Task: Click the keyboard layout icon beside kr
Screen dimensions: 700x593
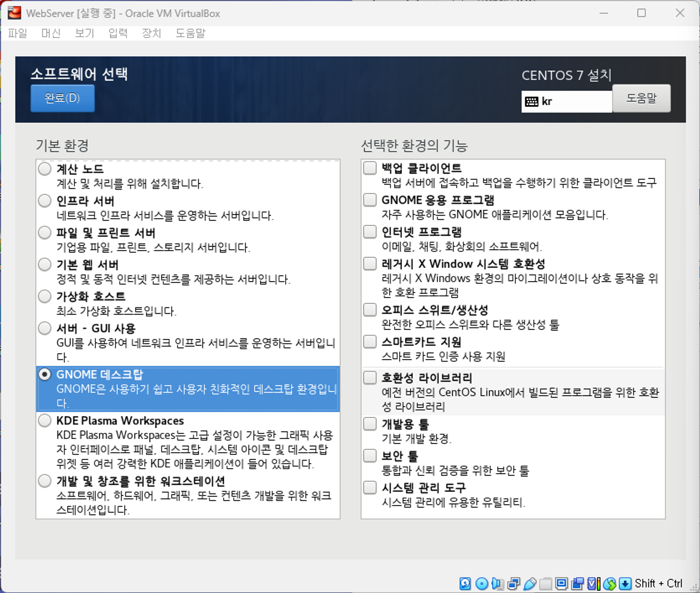Action: tap(531, 101)
